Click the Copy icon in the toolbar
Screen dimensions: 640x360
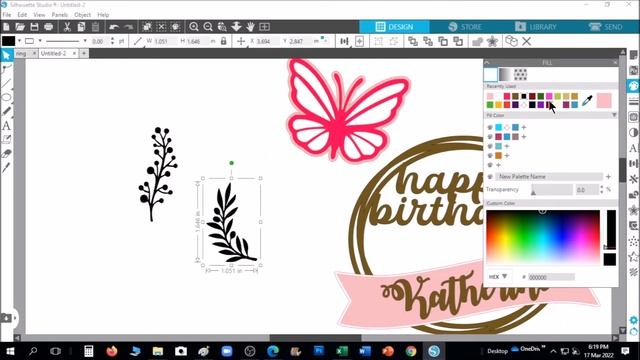click(x=81, y=27)
